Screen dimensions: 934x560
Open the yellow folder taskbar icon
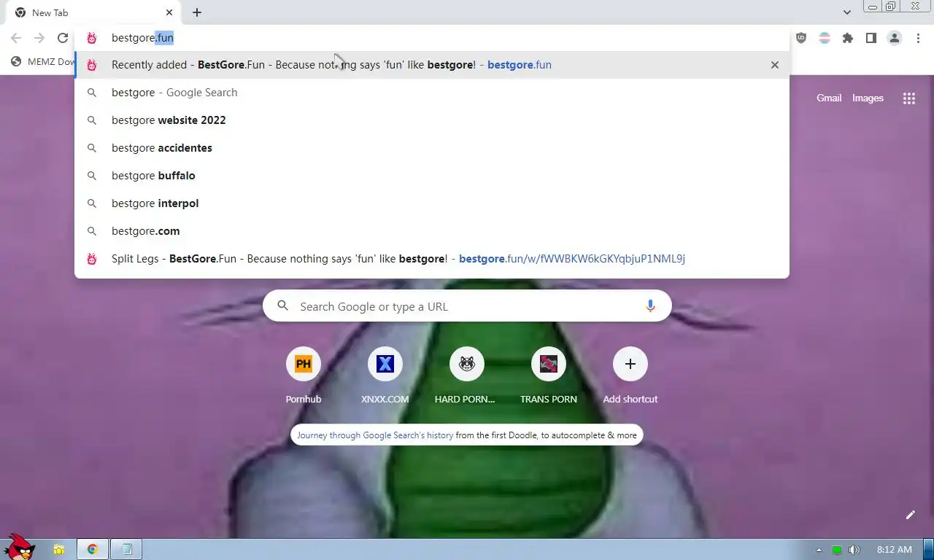(58, 550)
